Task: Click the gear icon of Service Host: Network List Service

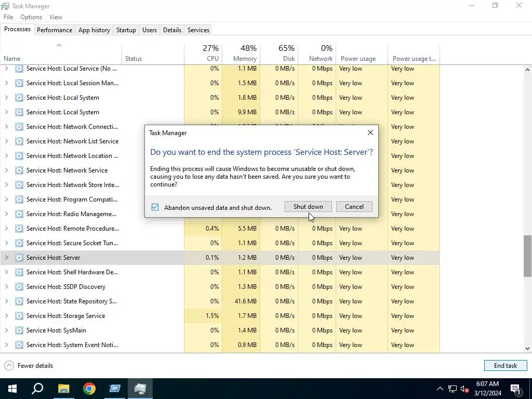Action: tap(19, 141)
